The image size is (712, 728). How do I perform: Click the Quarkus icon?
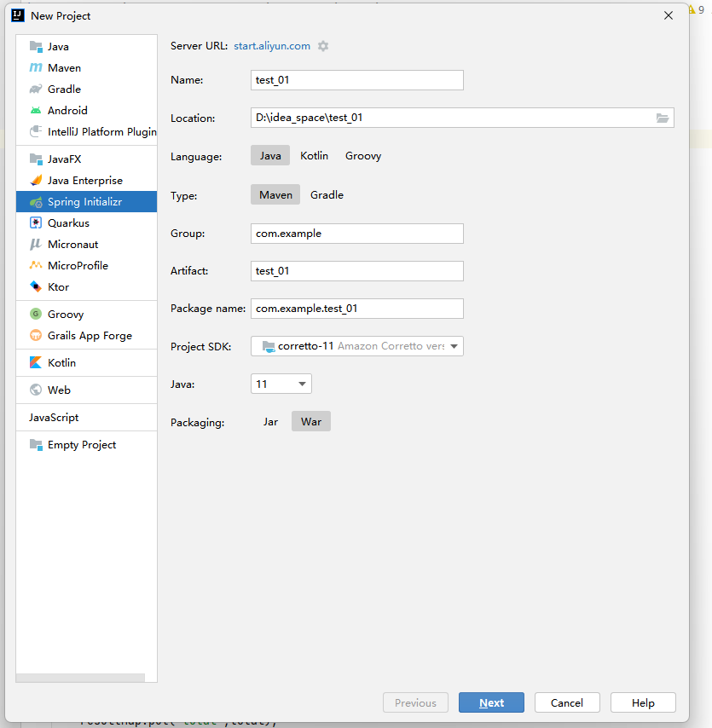(x=36, y=222)
